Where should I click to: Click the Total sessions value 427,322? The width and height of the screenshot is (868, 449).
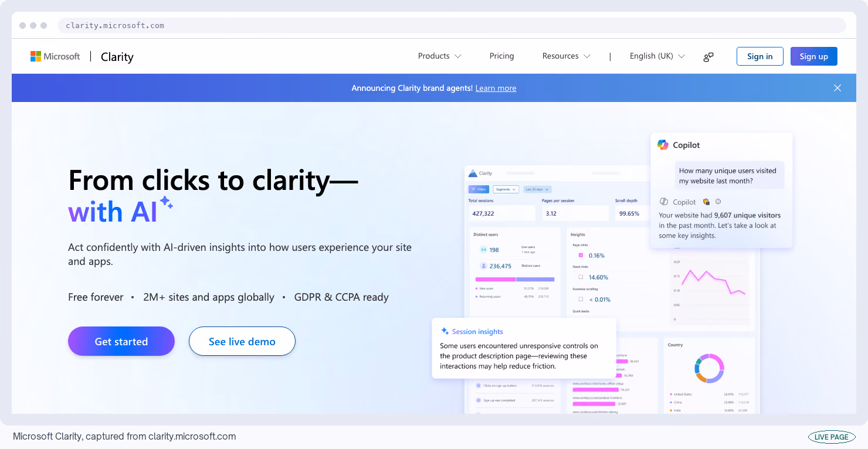[x=483, y=213]
